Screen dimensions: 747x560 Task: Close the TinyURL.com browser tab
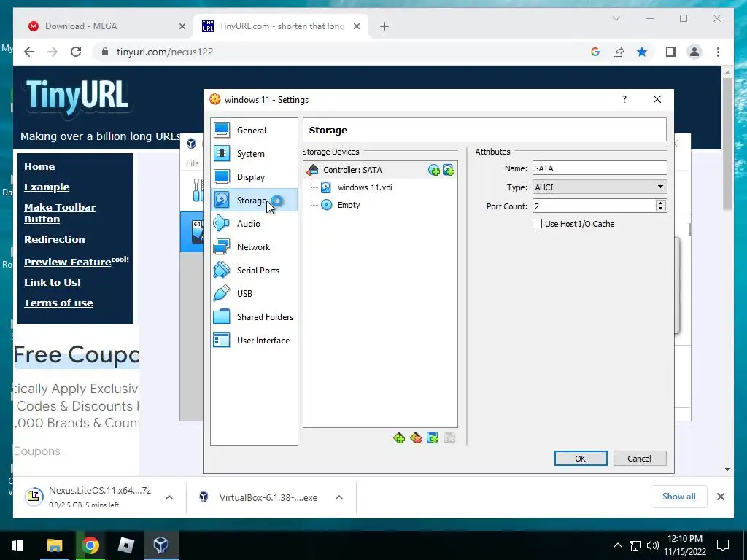[356, 26]
